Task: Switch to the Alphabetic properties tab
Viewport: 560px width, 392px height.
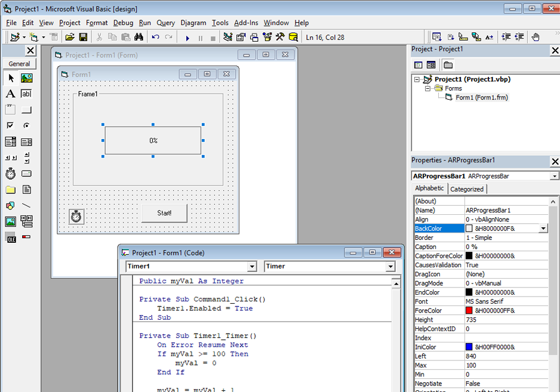Action: tap(429, 188)
